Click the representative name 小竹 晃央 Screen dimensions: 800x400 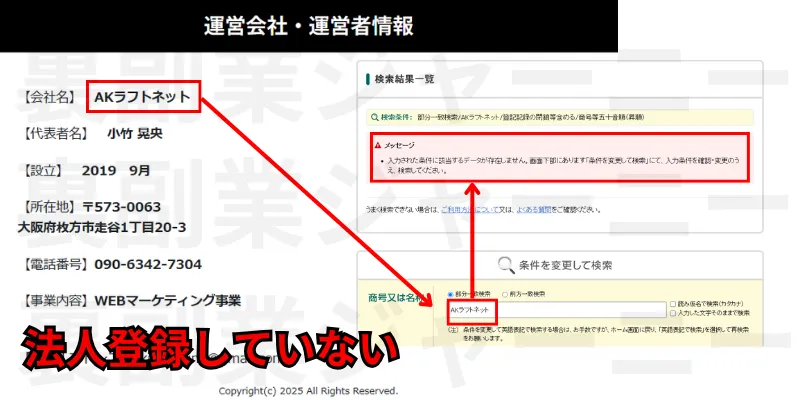tap(135, 134)
